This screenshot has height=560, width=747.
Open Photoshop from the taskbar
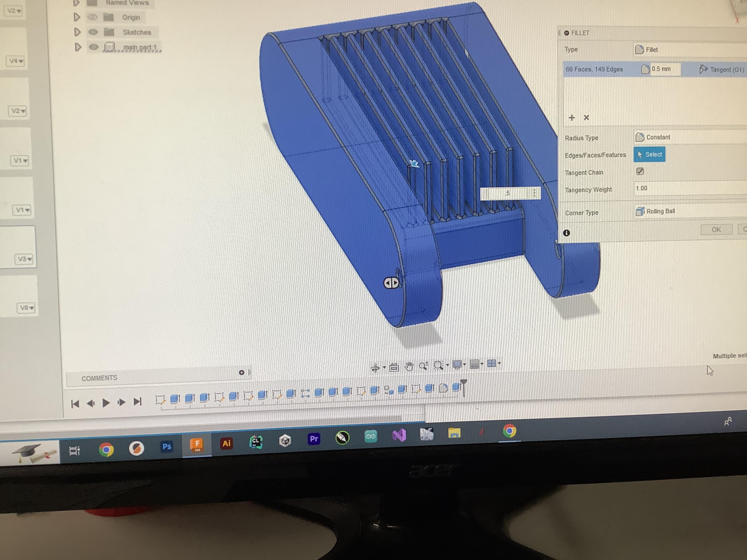[x=167, y=447]
